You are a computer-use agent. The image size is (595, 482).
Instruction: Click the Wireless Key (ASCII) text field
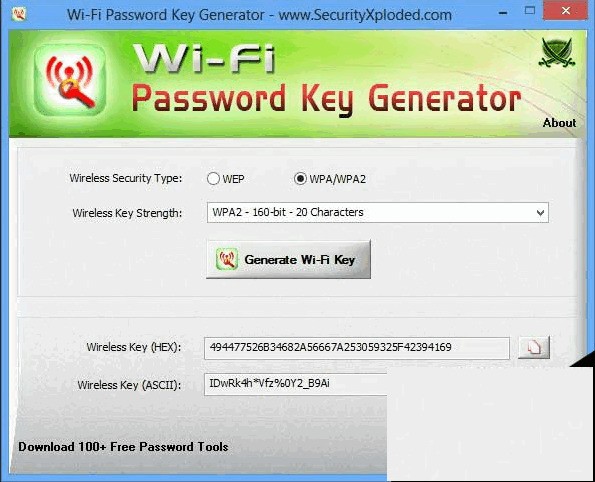[296, 384]
